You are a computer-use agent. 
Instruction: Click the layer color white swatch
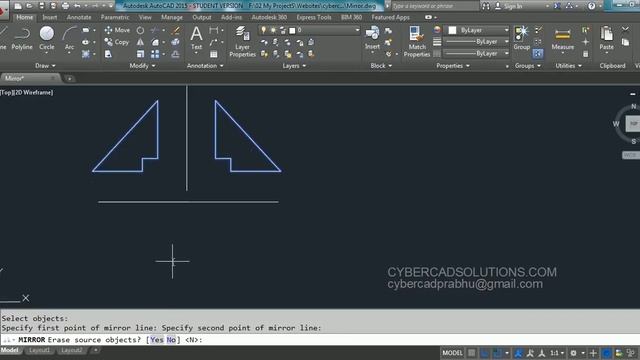[292, 31]
